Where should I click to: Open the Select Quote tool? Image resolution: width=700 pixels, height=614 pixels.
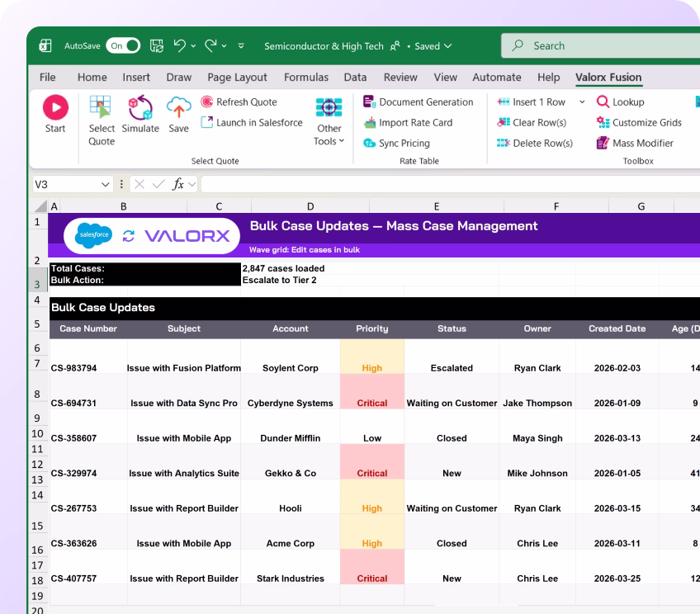pyautogui.click(x=102, y=120)
